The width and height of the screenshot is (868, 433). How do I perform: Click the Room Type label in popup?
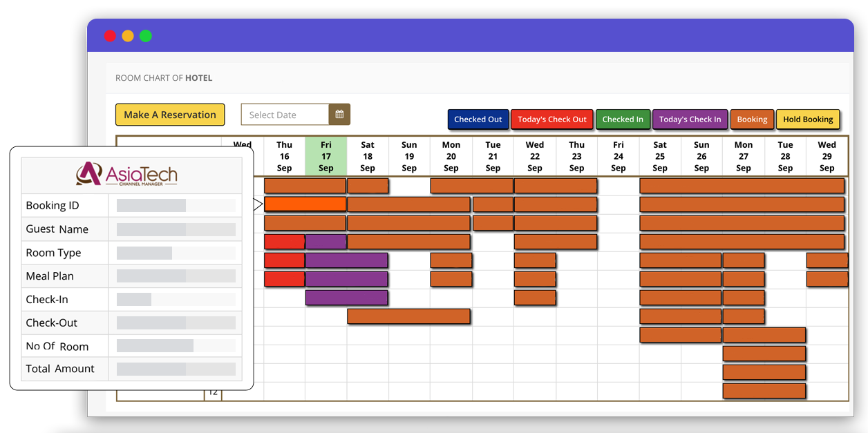click(x=53, y=252)
